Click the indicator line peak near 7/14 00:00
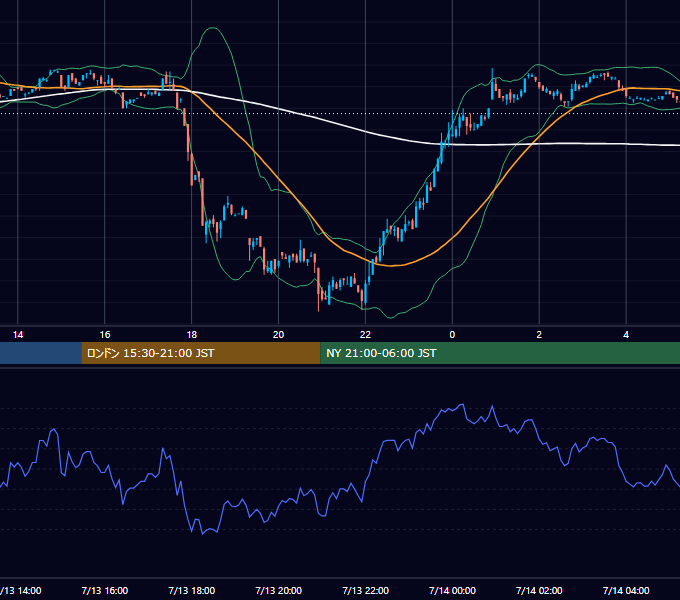 [x=463, y=405]
